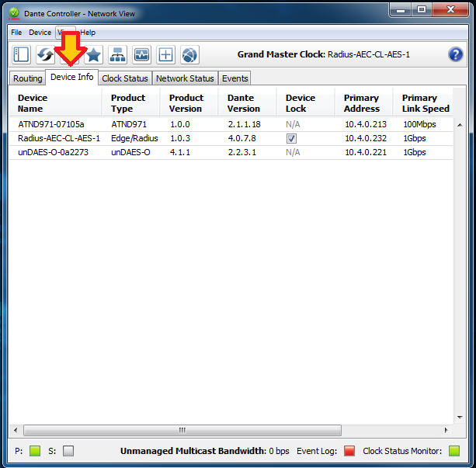Click the Grand Master Clock name text
The image size is (476, 468).
coord(369,54)
